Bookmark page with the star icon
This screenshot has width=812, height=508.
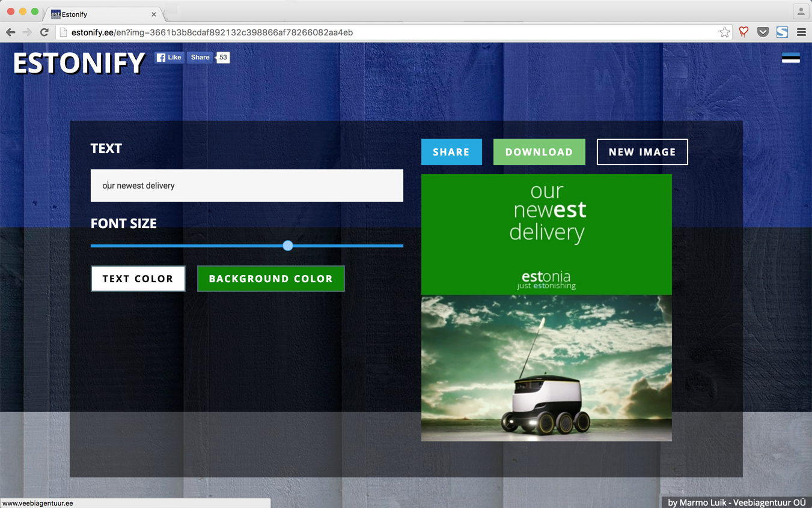[x=725, y=32]
